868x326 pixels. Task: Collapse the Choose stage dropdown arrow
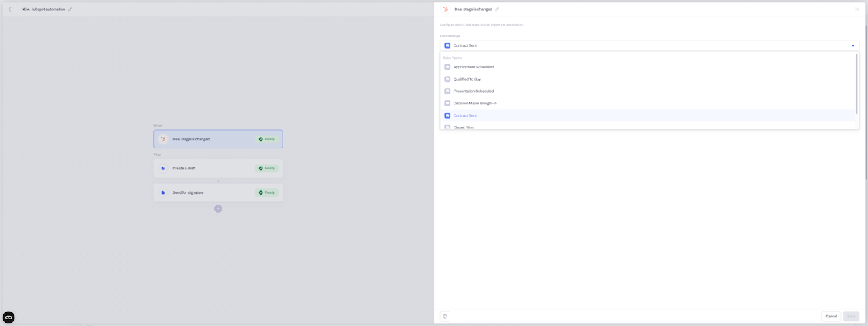pyautogui.click(x=853, y=45)
